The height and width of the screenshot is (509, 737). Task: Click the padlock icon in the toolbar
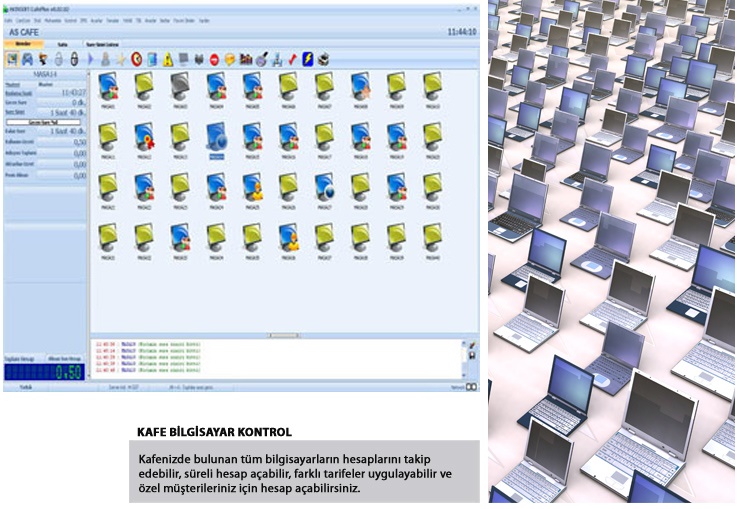pos(59,59)
